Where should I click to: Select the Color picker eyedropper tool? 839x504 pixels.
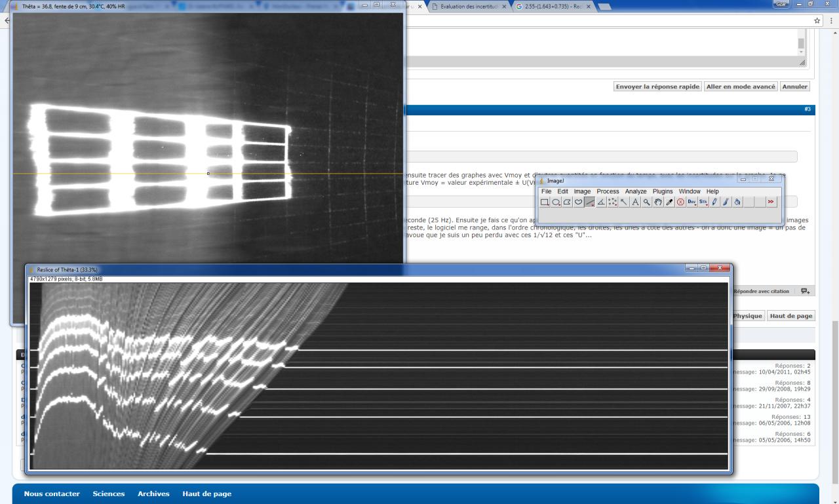coord(669,203)
